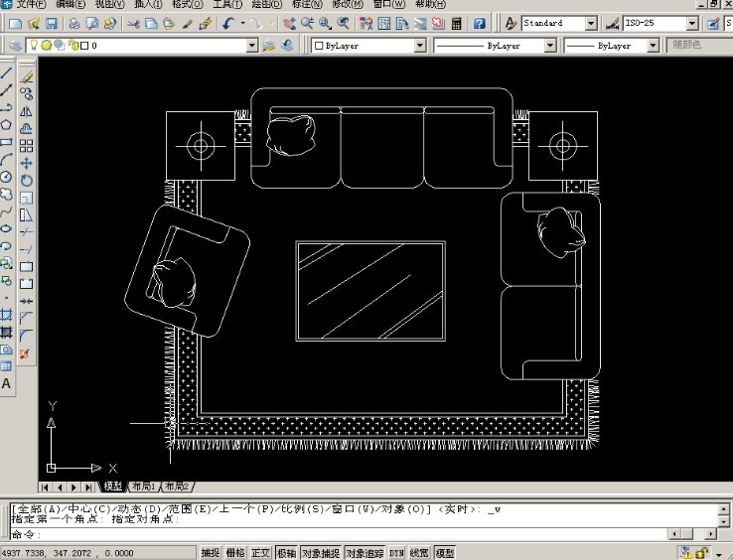
Task: Toggle 线宽 lineweight display in status bar
Action: point(419,553)
